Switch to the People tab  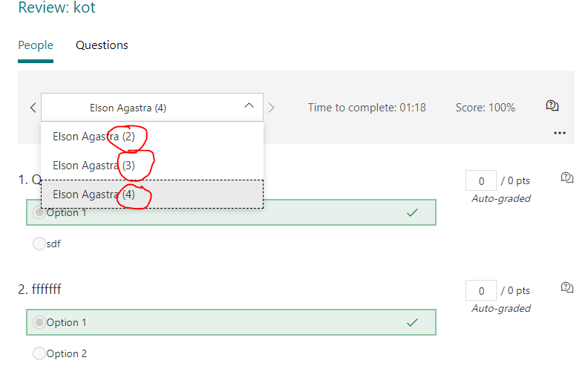point(36,45)
